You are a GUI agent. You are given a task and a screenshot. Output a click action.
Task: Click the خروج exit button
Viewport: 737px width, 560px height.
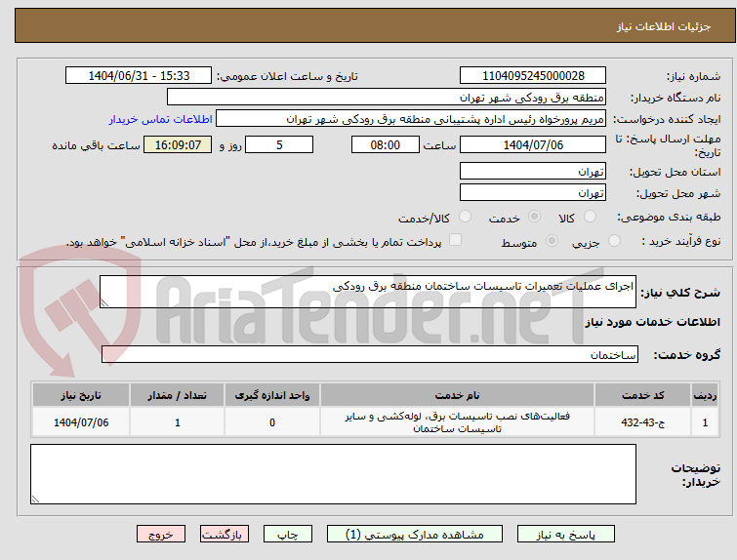point(161,535)
